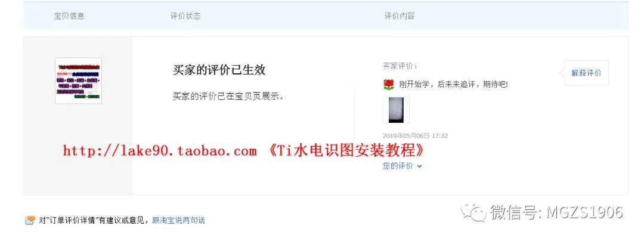Click the red lake90.taobao.com URL text
This screenshot has height=241, width=644.
160,151
